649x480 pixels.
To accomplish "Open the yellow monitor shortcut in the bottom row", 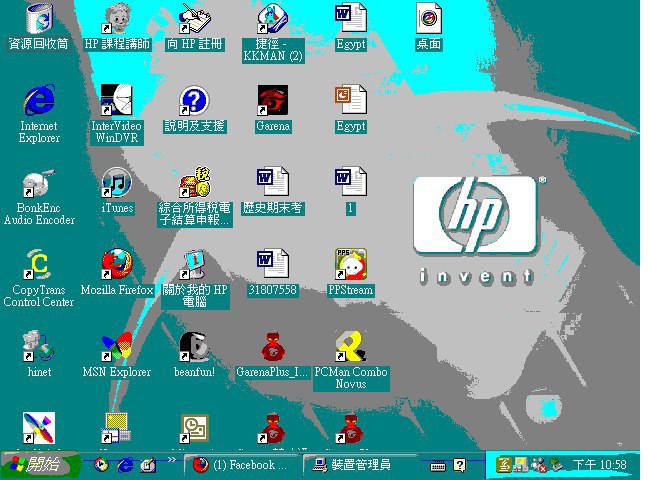I will coord(117,428).
